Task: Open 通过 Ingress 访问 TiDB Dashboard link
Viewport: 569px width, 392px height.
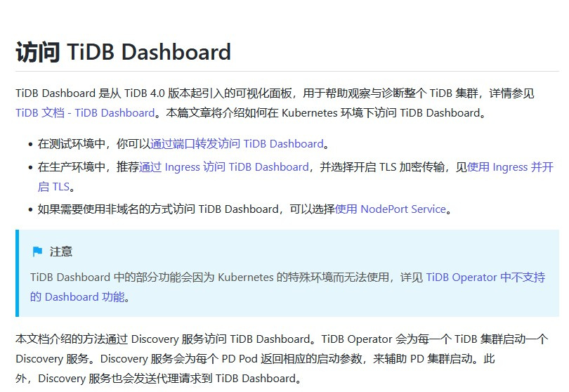Action: point(223,167)
